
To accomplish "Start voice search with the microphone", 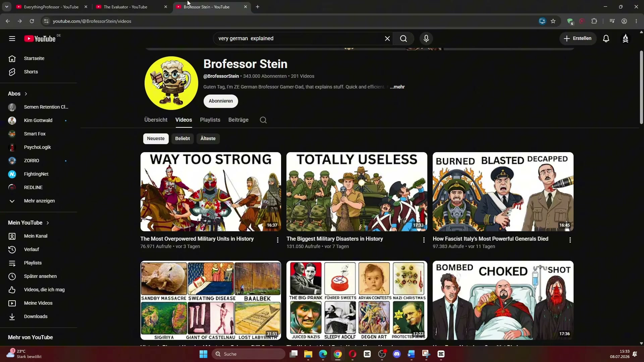I will 426,39.
